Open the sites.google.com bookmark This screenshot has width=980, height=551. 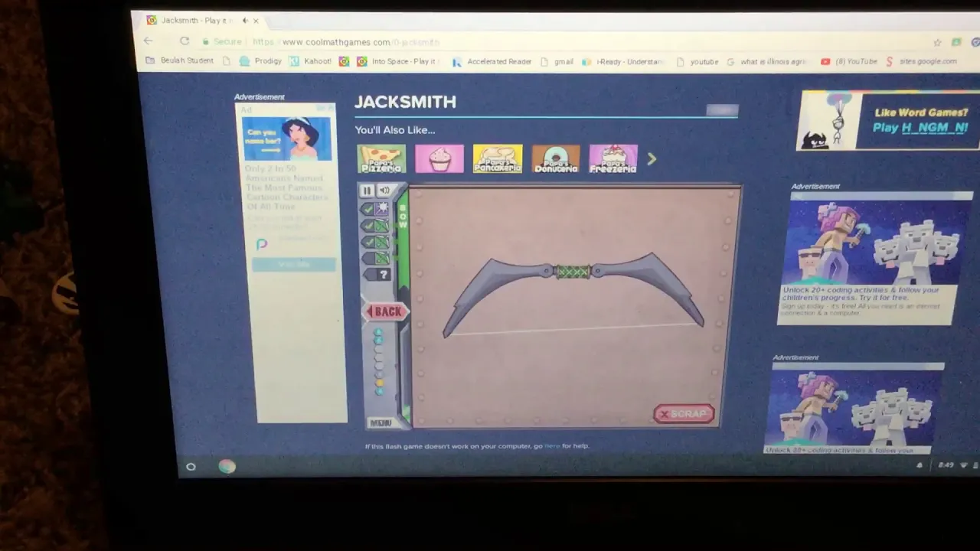921,61
